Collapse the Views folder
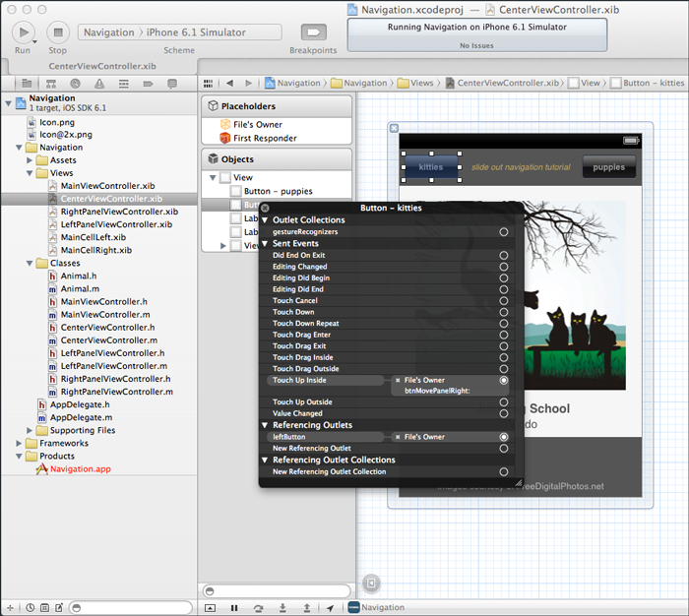 point(30,173)
